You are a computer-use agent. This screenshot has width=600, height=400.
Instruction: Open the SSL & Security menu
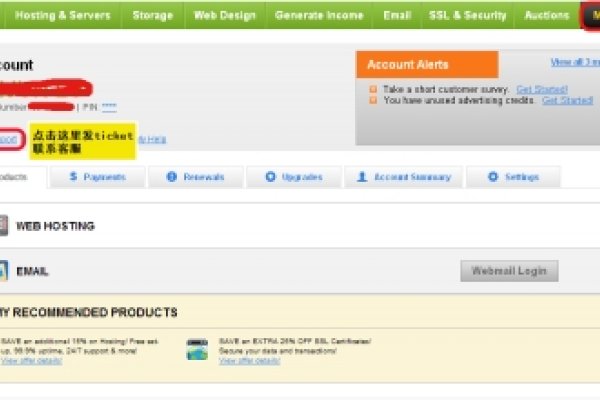pyautogui.click(x=466, y=15)
